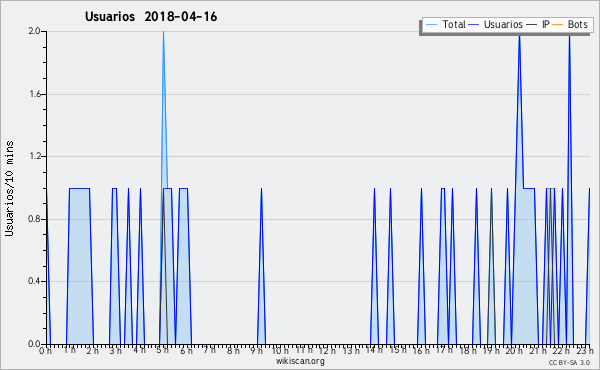Click the '2.0' y-axis value

tap(34, 31)
